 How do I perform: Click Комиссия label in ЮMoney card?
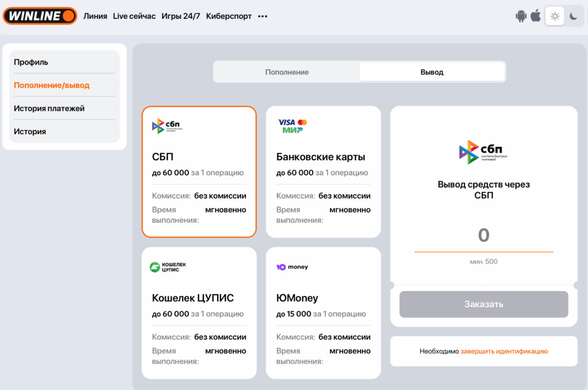(296, 337)
